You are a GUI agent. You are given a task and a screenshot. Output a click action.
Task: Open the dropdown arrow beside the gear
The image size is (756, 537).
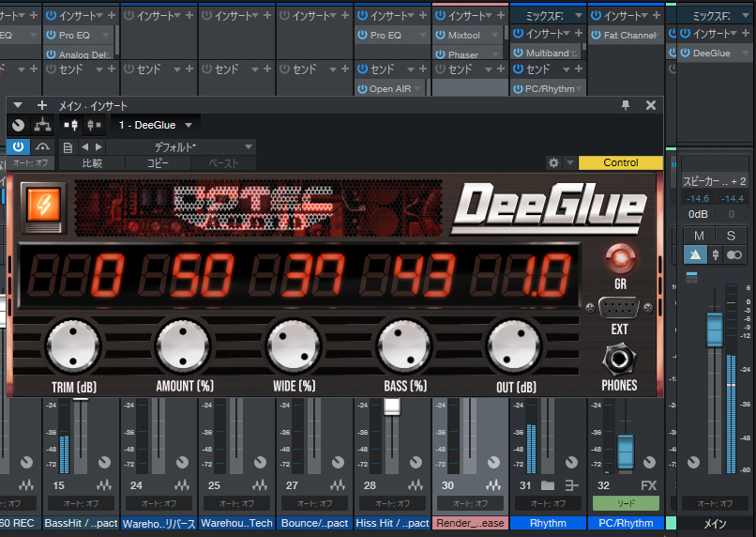(x=570, y=162)
